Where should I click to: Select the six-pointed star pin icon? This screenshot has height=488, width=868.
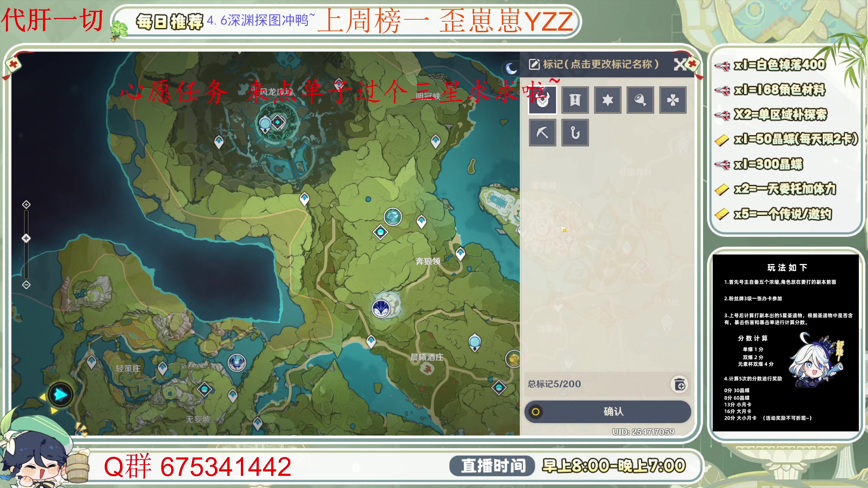click(x=608, y=100)
